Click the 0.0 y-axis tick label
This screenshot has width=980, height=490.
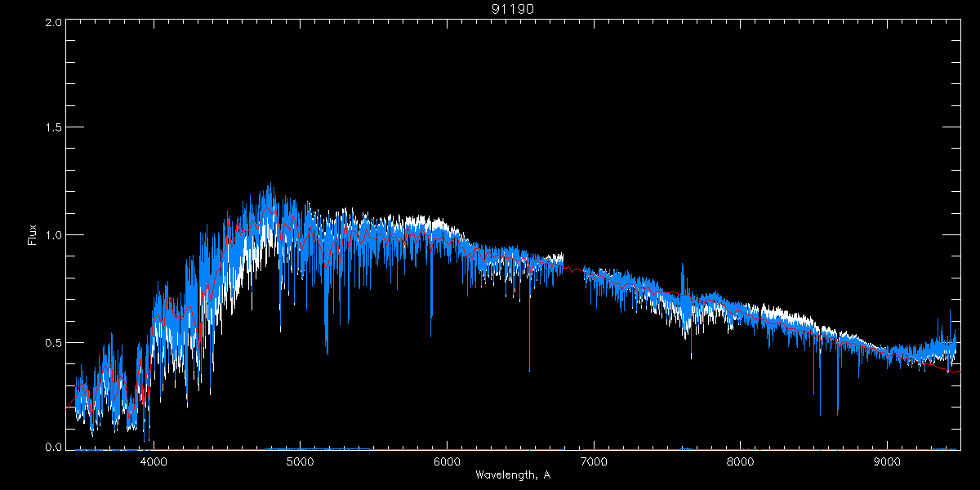(x=53, y=448)
